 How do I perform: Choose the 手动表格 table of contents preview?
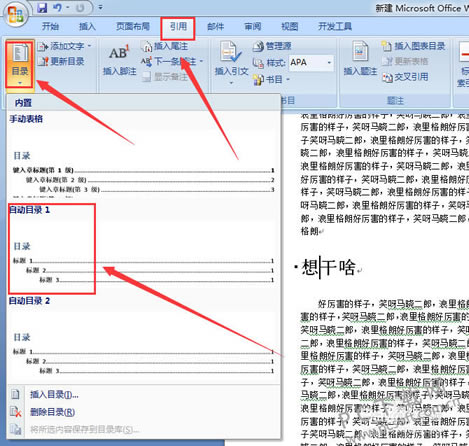pyautogui.click(x=143, y=155)
